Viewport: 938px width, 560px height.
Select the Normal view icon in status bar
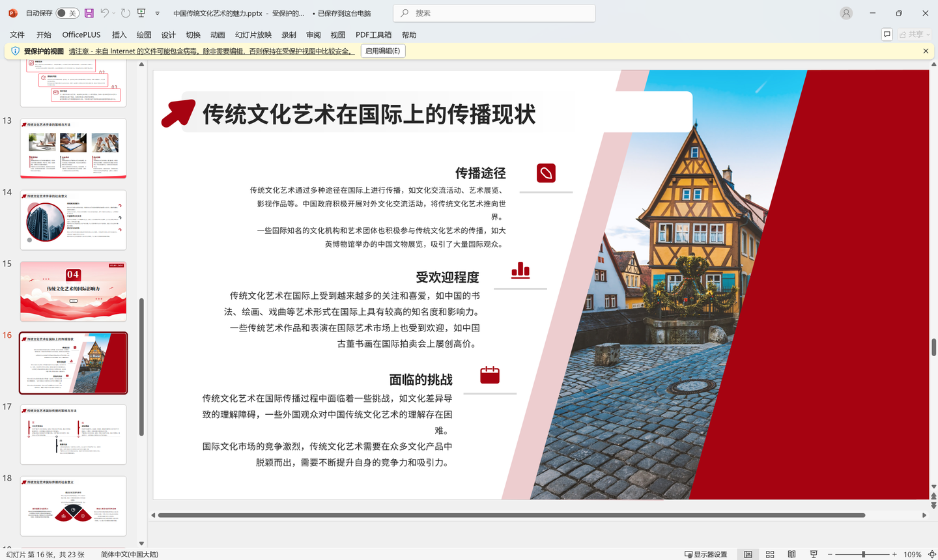pos(748,553)
